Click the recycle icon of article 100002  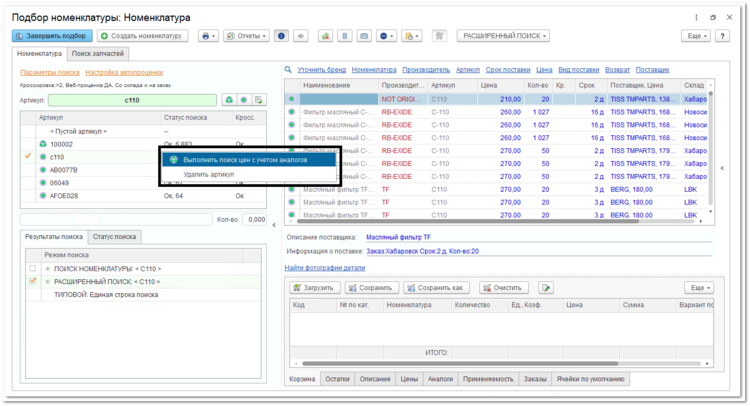tap(43, 144)
